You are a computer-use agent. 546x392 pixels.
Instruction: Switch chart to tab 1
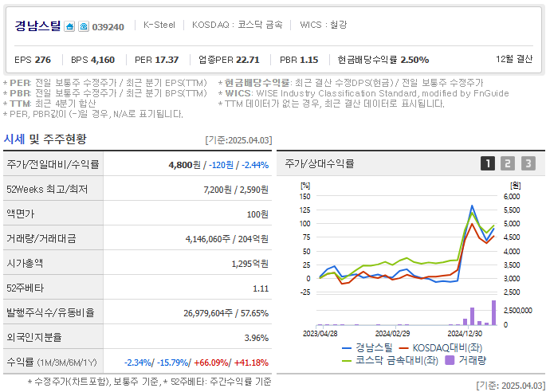[x=488, y=163]
